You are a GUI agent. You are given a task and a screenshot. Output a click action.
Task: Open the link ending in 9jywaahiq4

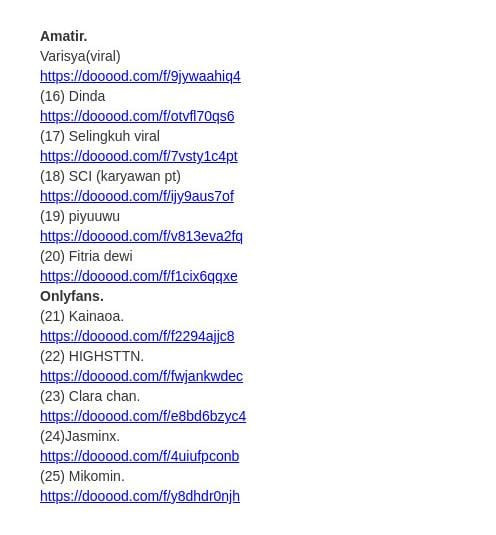click(140, 76)
